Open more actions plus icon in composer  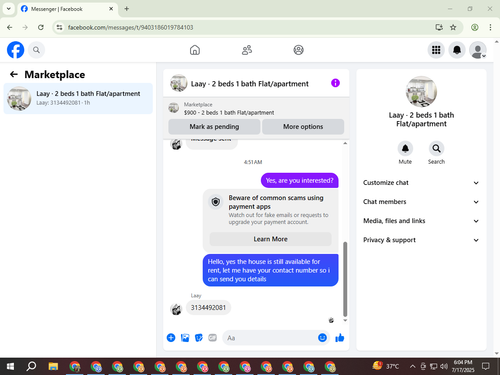click(171, 338)
